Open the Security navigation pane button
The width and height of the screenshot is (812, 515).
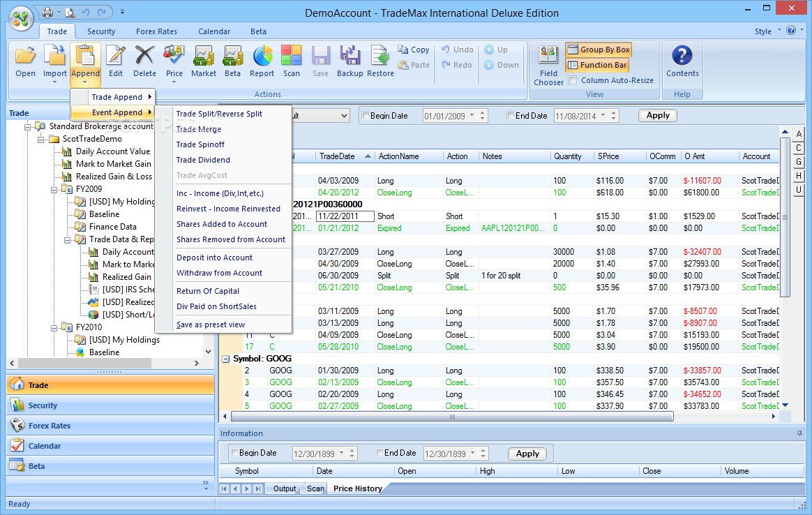tap(110, 405)
